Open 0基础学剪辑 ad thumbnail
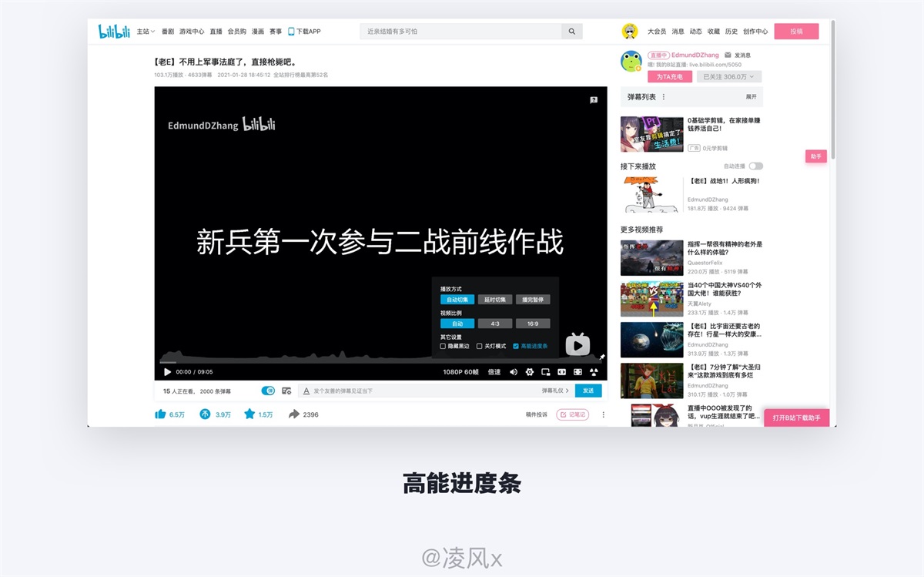Screen dimensions: 924x577 pos(651,134)
